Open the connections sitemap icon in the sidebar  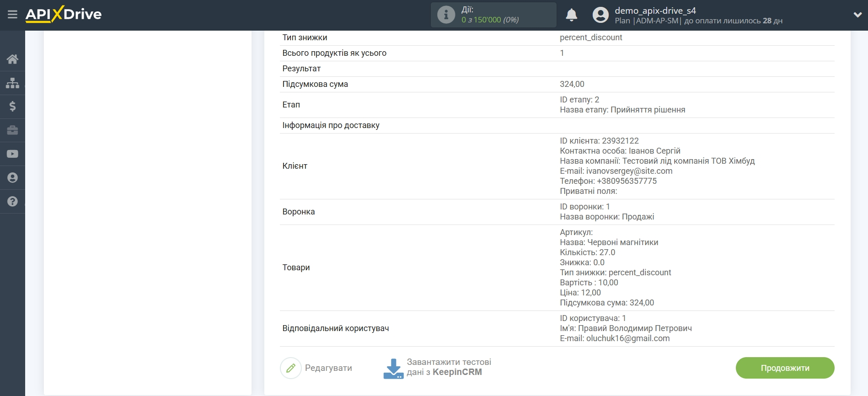12,83
